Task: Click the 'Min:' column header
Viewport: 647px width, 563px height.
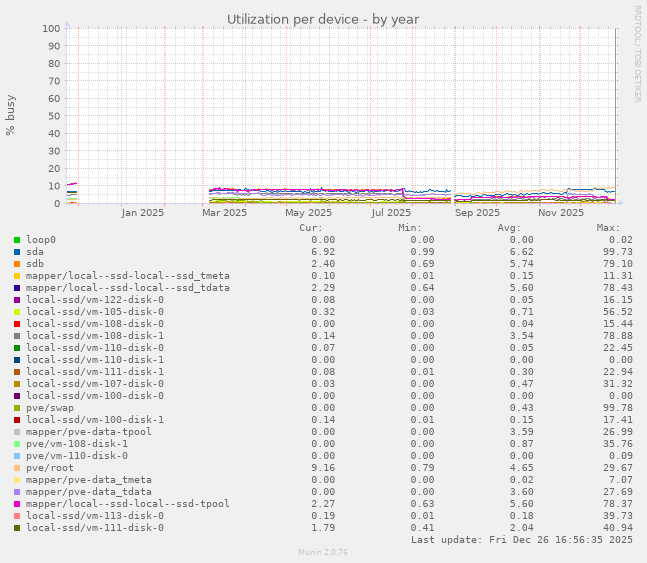Action: (410, 228)
